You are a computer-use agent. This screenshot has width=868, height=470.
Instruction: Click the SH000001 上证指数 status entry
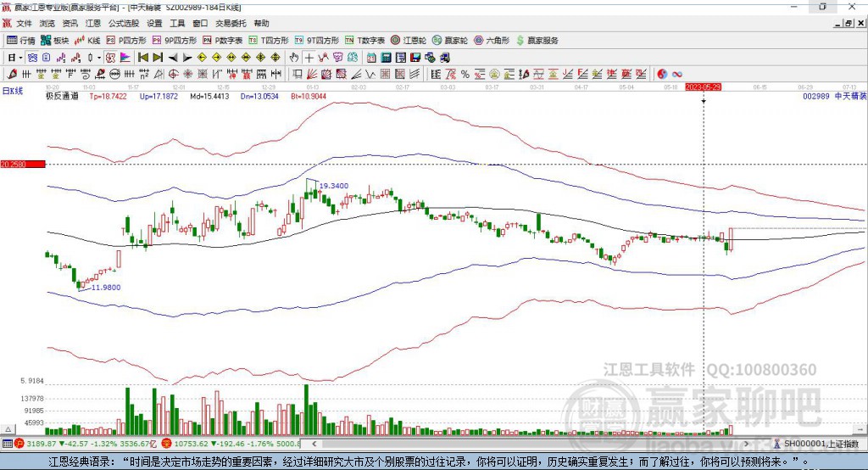[816, 444]
